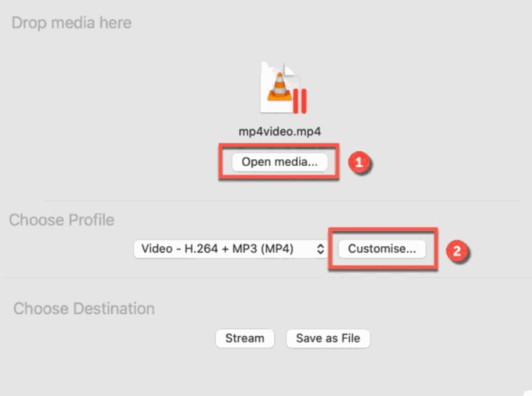The image size is (532, 396).
Task: Choose a file with Open media... button
Action: (x=280, y=162)
